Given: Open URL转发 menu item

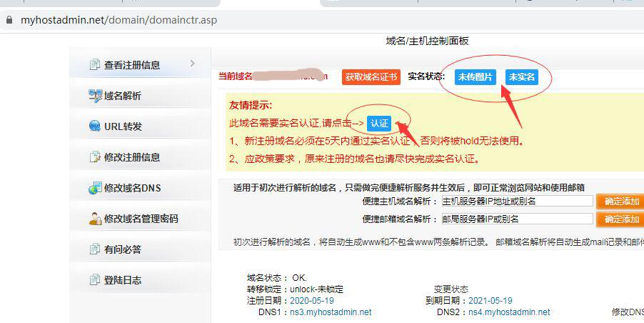Looking at the screenshot, I should pyautogui.click(x=140, y=124).
